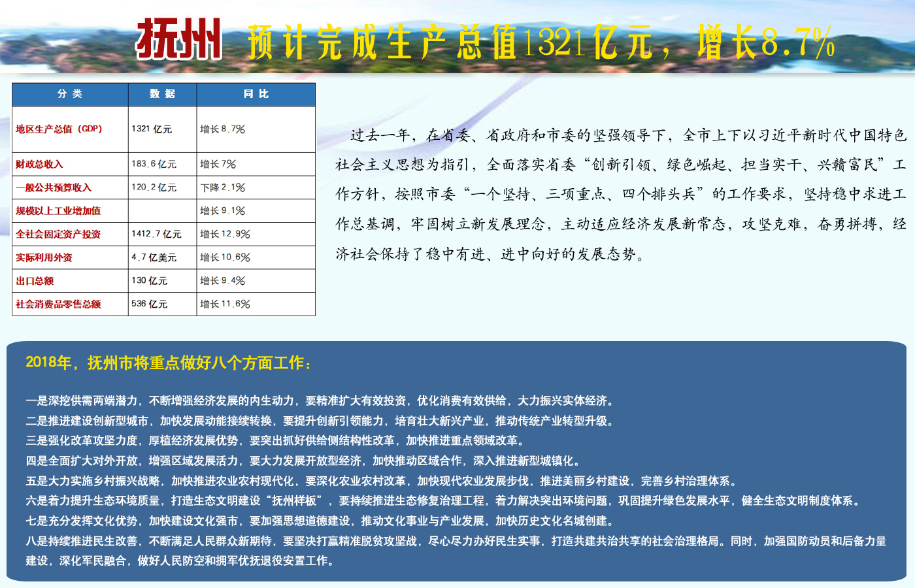915x588 pixels.
Task: Click the line starting "一是深挖供需两端潜力"
Action: (x=320, y=400)
